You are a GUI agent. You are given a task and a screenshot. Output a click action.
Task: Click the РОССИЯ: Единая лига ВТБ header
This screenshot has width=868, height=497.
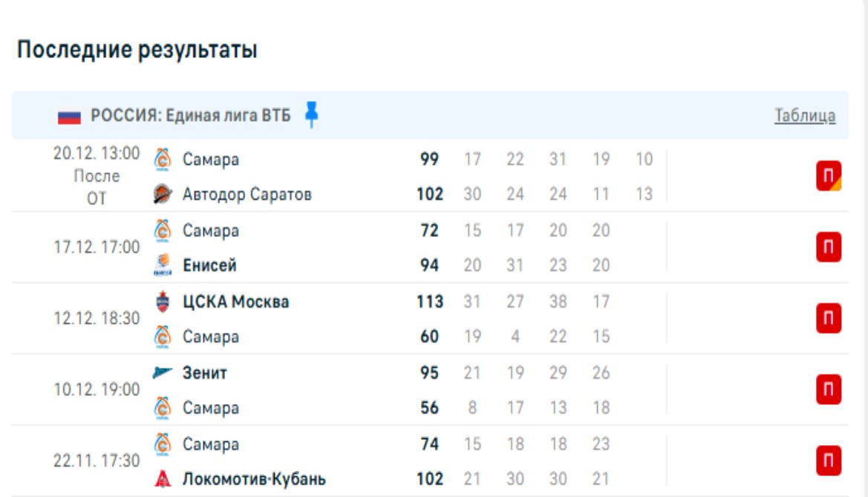tap(191, 116)
